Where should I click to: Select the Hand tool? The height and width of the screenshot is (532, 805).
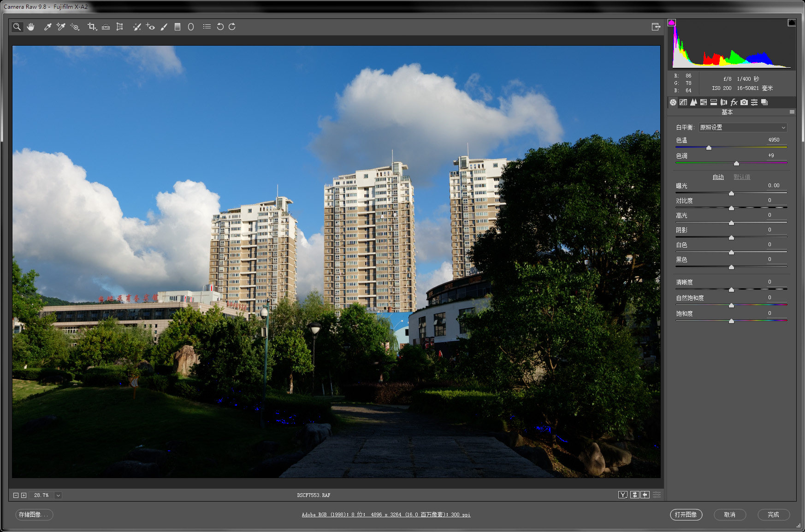(x=30, y=27)
